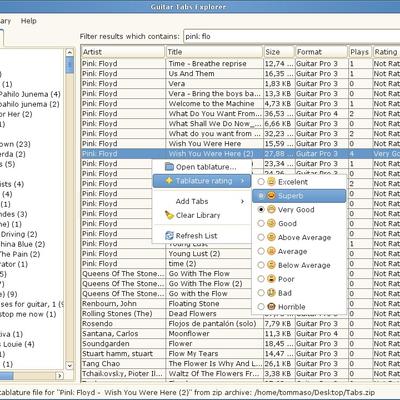
Task: Select the Very Good rating radio button
Action: coord(261,209)
